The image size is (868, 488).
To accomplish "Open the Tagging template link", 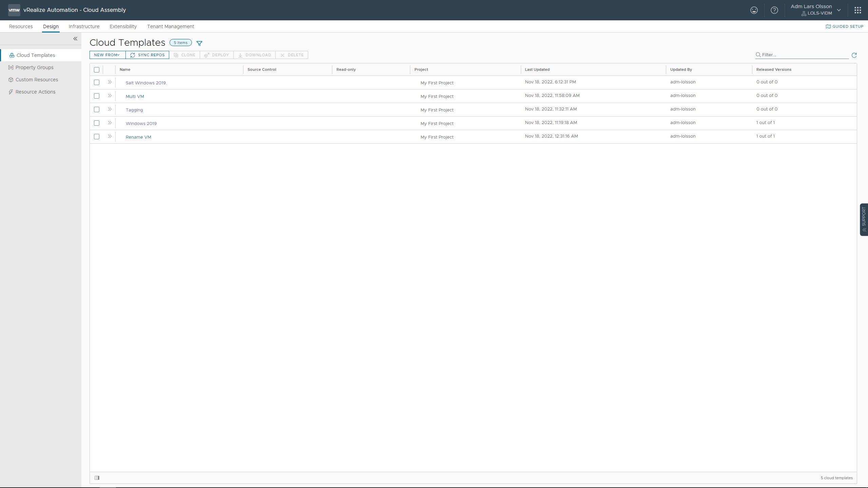I will point(134,110).
